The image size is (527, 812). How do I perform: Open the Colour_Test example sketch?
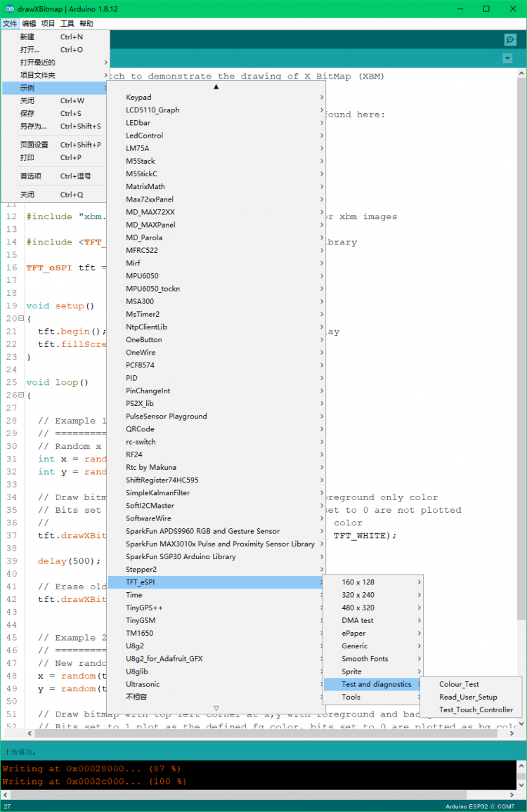click(471, 684)
